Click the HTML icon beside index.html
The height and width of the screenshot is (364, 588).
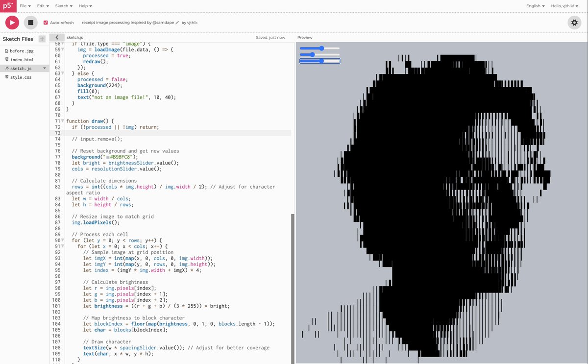click(6, 59)
